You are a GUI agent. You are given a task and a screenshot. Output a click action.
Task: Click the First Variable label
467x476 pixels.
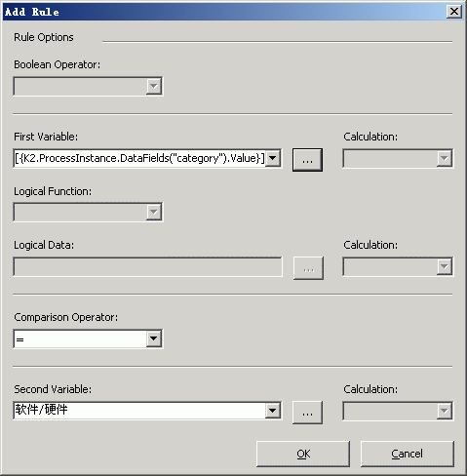point(46,137)
